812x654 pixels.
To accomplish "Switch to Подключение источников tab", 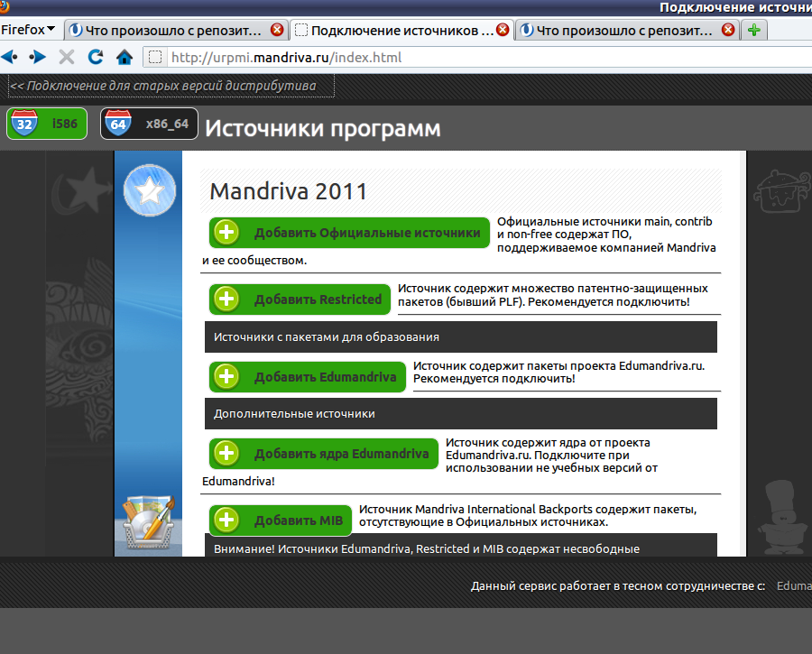I will click(401, 30).
